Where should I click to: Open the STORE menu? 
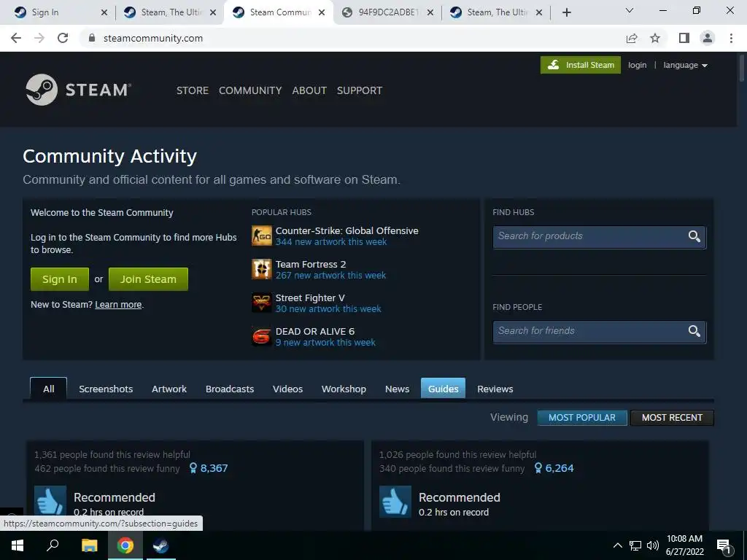[x=193, y=90]
